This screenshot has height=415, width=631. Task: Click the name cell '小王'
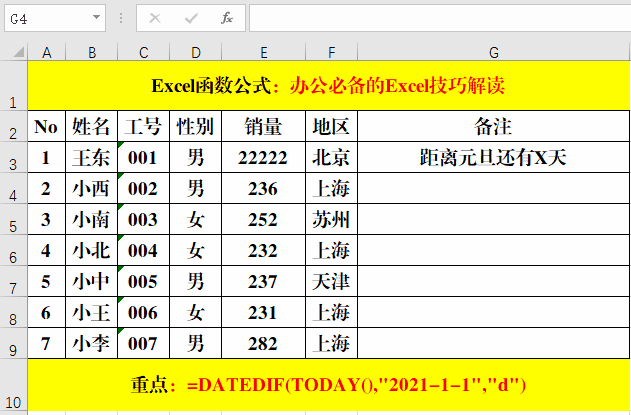[x=92, y=312]
